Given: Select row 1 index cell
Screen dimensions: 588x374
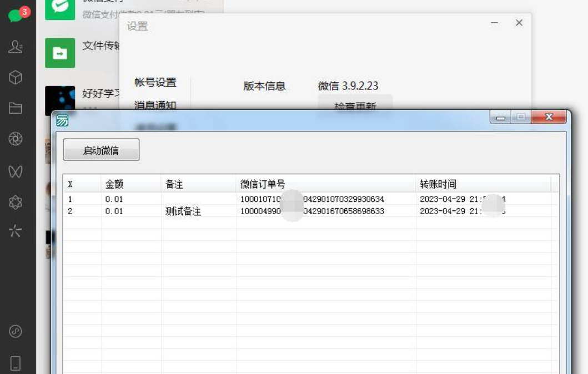Looking at the screenshot, I should point(70,199).
